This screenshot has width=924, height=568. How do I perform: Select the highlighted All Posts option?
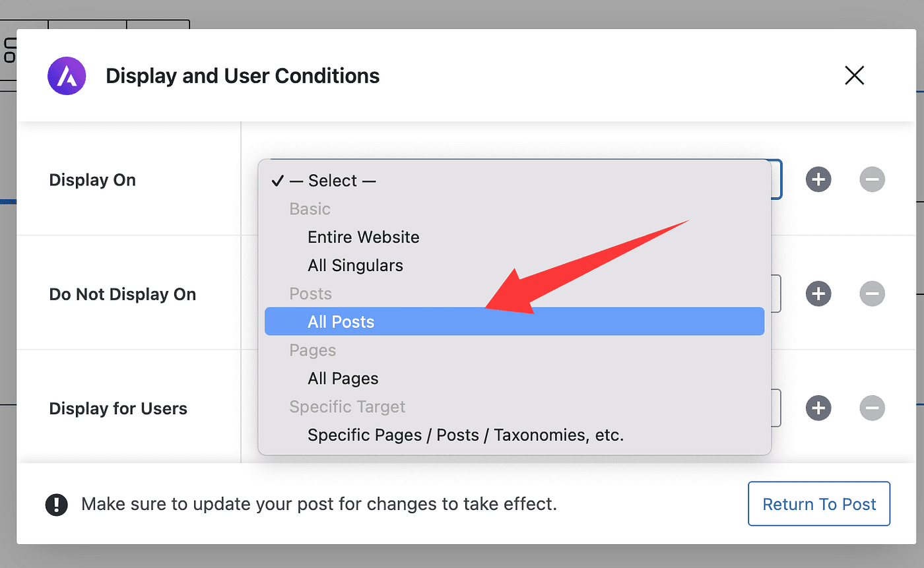pyautogui.click(x=341, y=322)
